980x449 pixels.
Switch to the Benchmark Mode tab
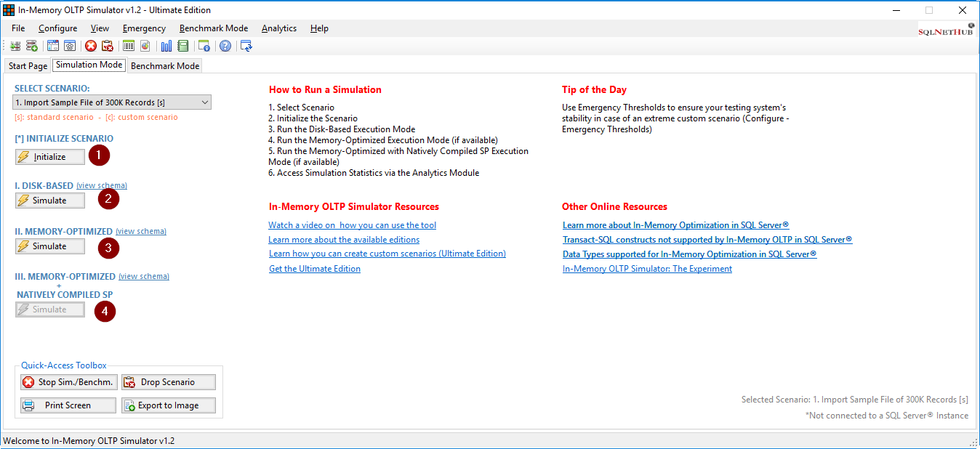click(165, 65)
